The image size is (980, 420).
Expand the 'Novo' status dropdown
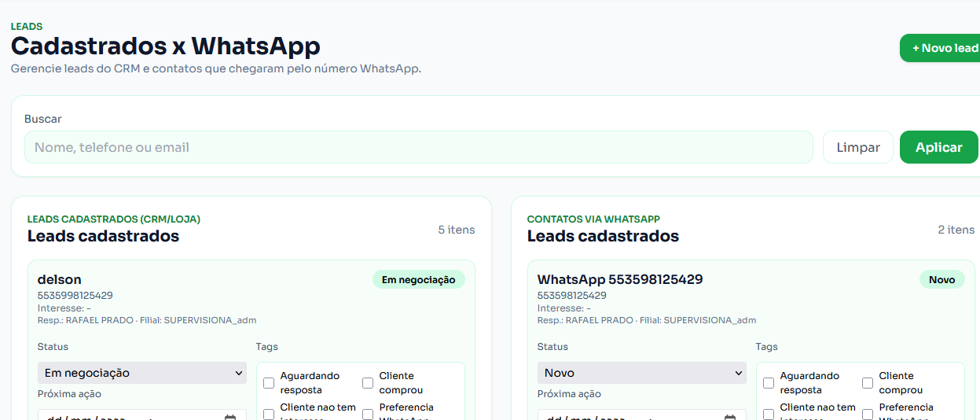click(641, 373)
